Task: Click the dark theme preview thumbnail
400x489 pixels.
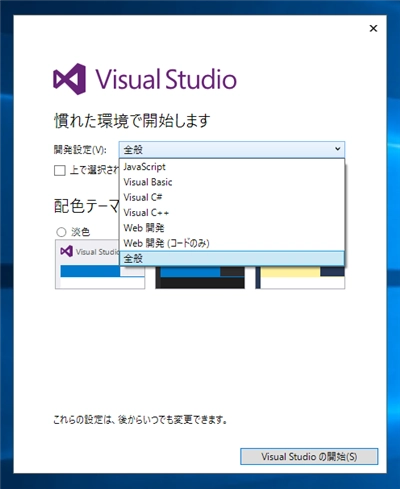Action: coord(200,277)
